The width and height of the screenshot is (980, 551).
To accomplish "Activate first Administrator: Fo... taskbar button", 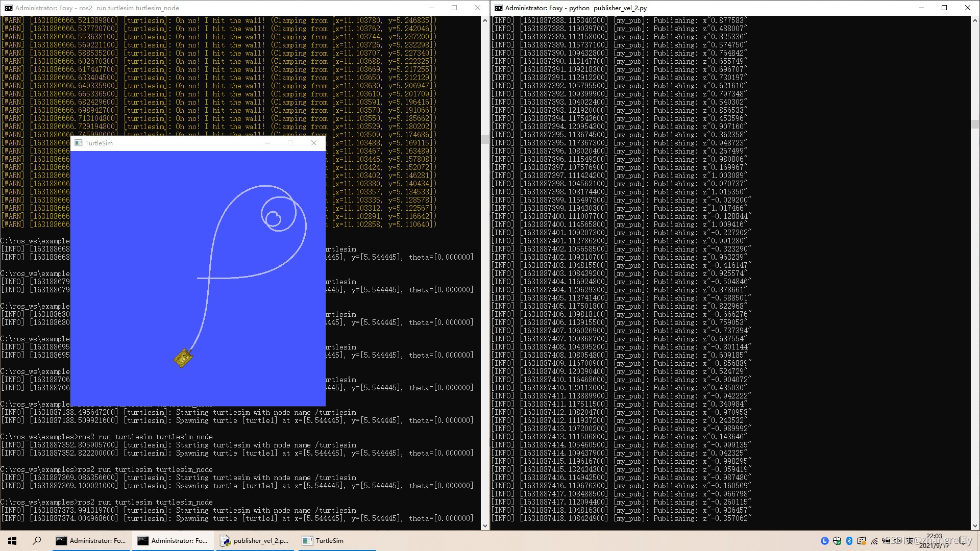I will point(92,541).
